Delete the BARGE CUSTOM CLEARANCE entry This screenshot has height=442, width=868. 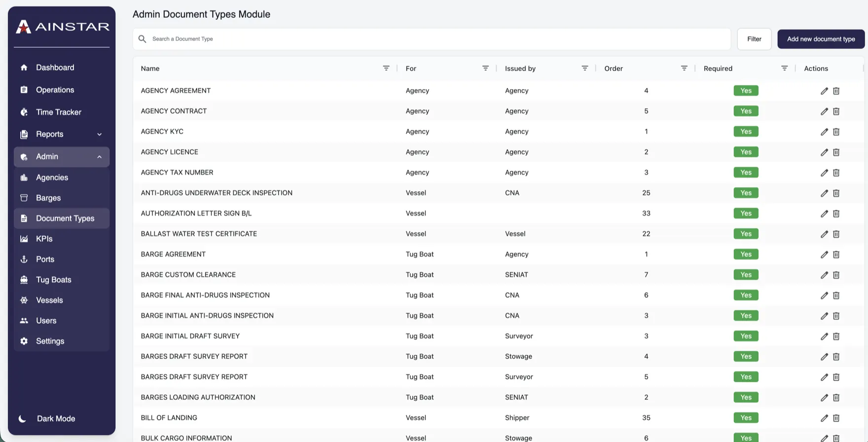tap(836, 275)
